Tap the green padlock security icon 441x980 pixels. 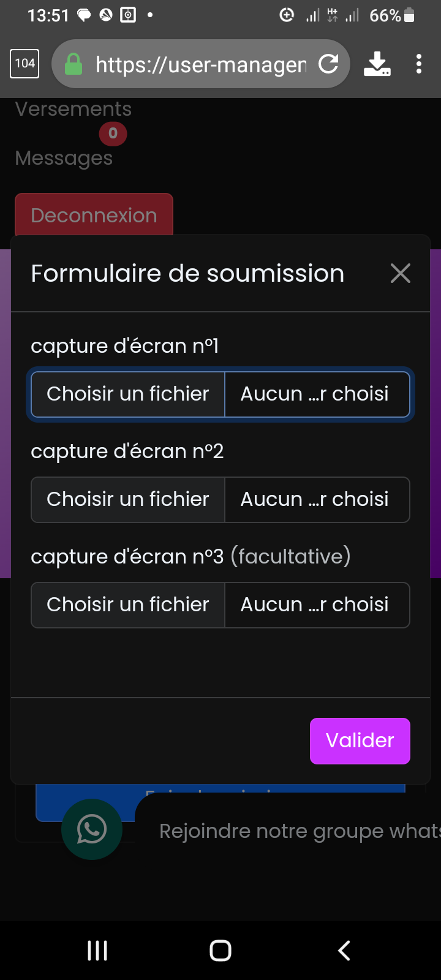click(73, 64)
